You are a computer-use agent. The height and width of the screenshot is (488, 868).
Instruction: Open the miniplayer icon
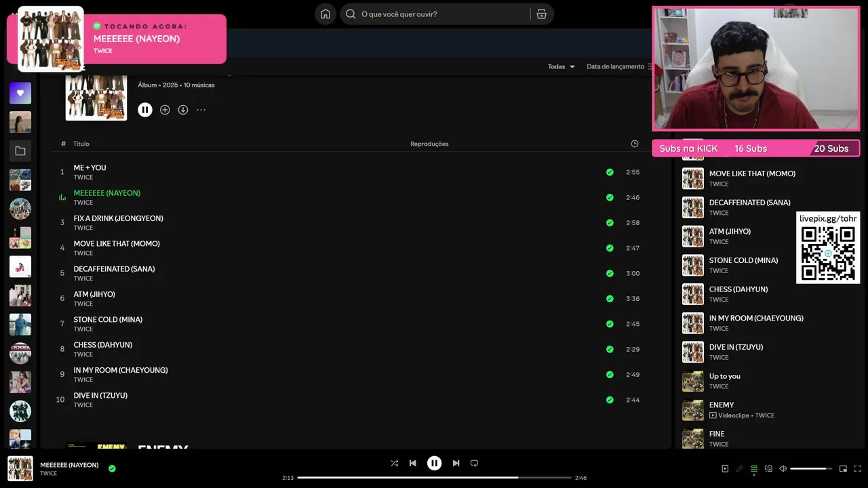843,468
